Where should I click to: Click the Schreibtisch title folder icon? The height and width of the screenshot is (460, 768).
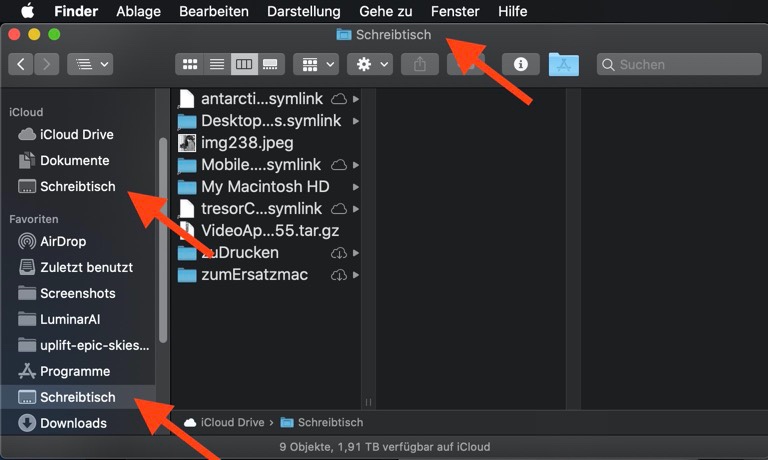(344, 34)
